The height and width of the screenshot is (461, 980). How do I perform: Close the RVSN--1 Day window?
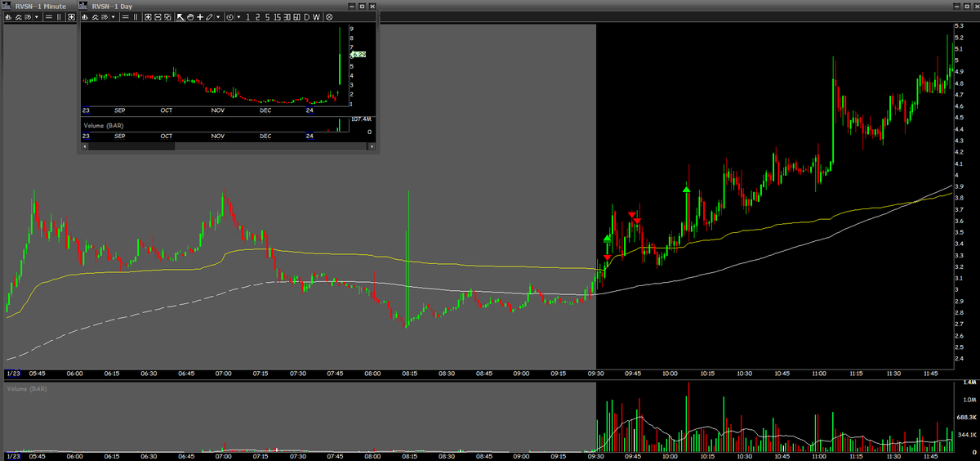pyautogui.click(x=372, y=6)
